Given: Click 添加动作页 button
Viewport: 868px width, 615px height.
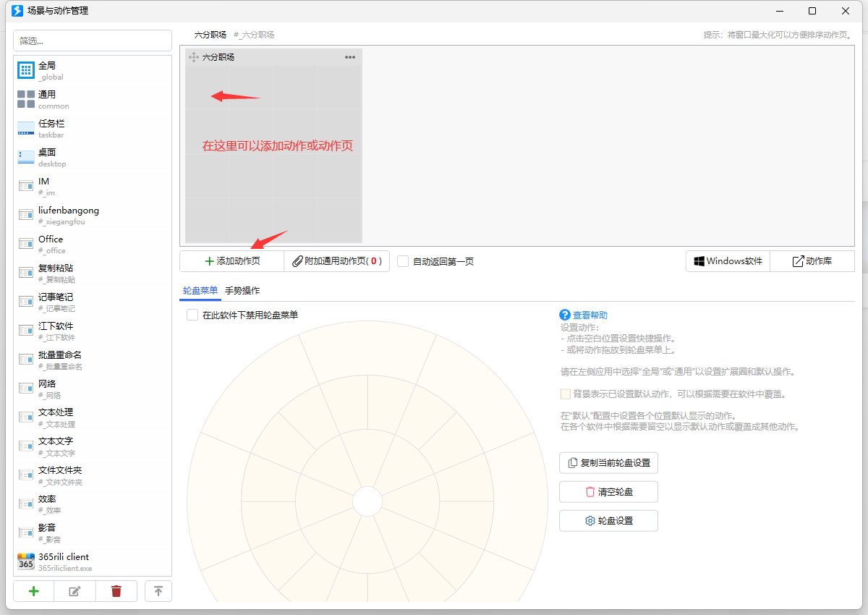Looking at the screenshot, I should [x=232, y=261].
